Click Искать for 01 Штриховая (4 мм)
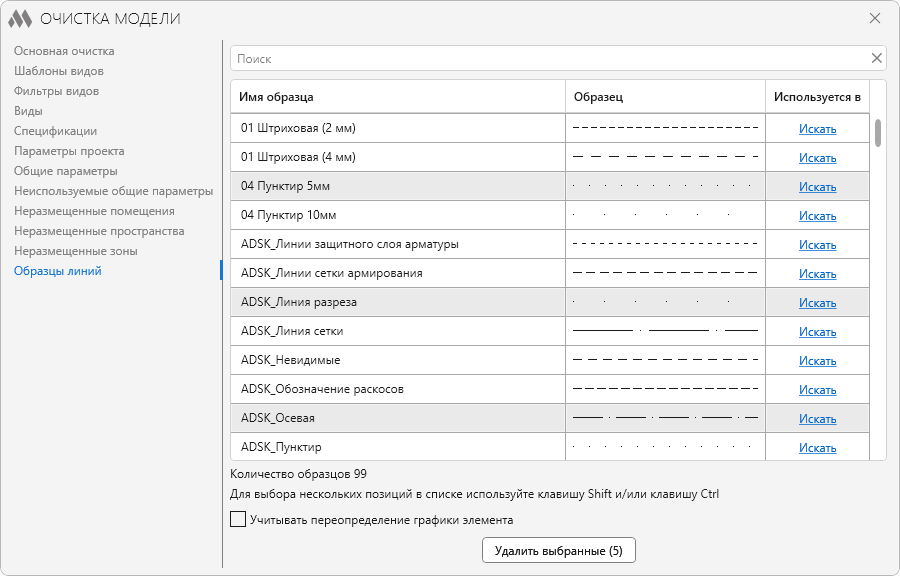The width and height of the screenshot is (900, 576). pos(817,158)
